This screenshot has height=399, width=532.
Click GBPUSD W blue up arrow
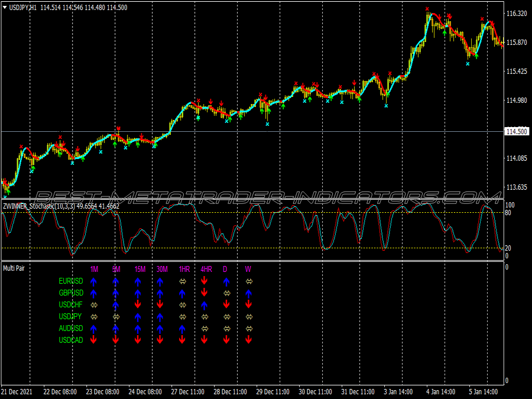[249, 293]
